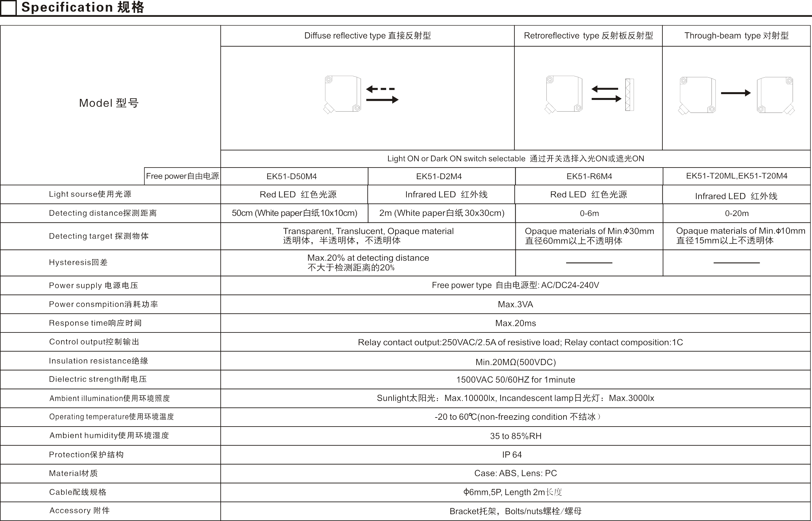Select the 'Specification 规格' heading
The width and height of the screenshot is (812, 521).
pos(83,7)
